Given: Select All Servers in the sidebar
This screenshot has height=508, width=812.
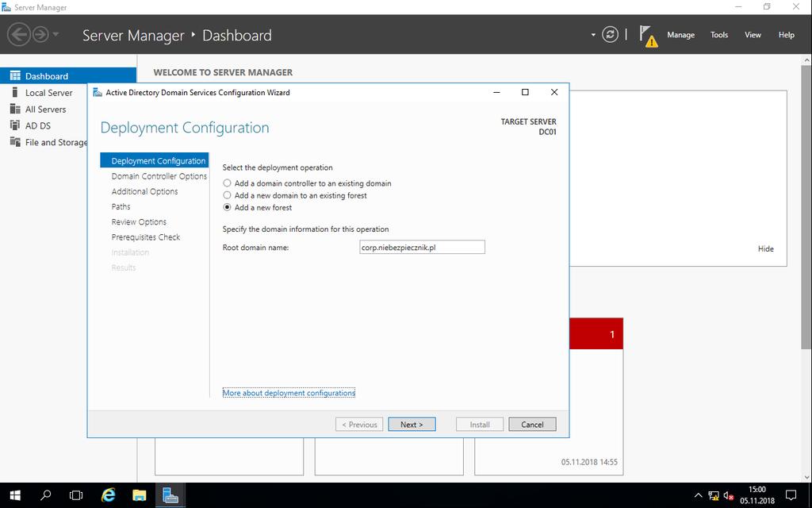Looking at the screenshot, I should coord(45,110).
